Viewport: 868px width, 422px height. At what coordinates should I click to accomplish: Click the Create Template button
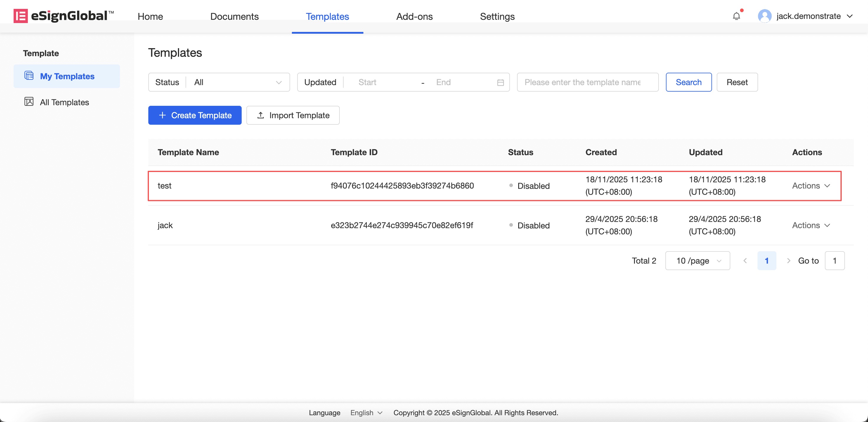click(x=195, y=115)
